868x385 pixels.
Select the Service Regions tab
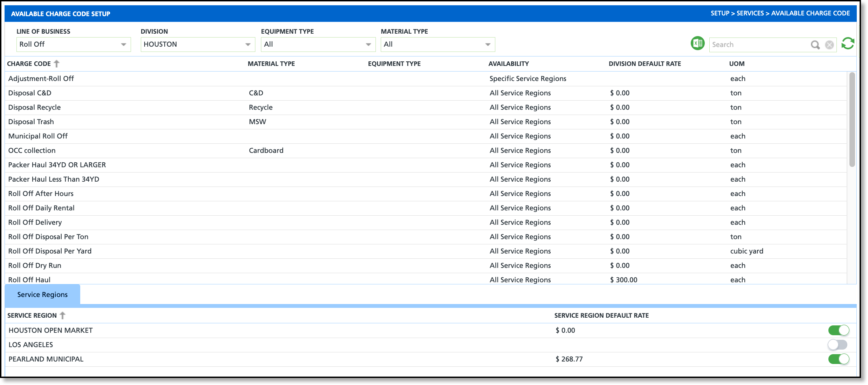[42, 295]
